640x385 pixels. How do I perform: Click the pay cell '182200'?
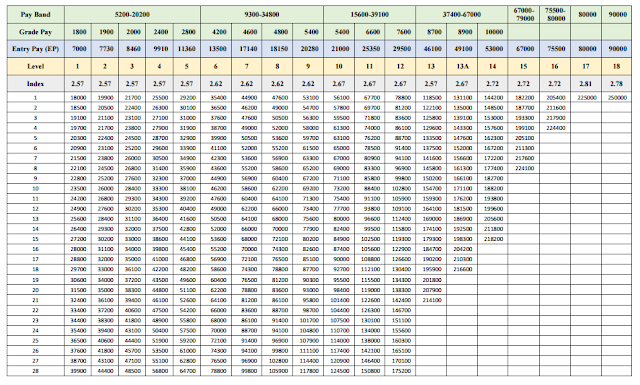point(525,98)
